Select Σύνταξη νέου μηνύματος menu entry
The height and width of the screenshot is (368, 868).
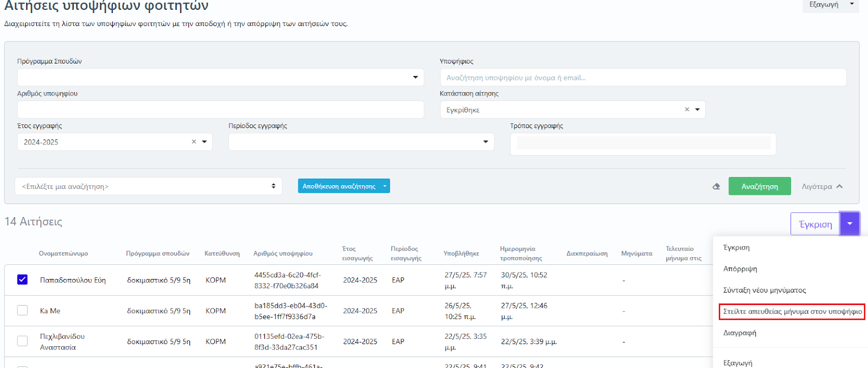(764, 290)
